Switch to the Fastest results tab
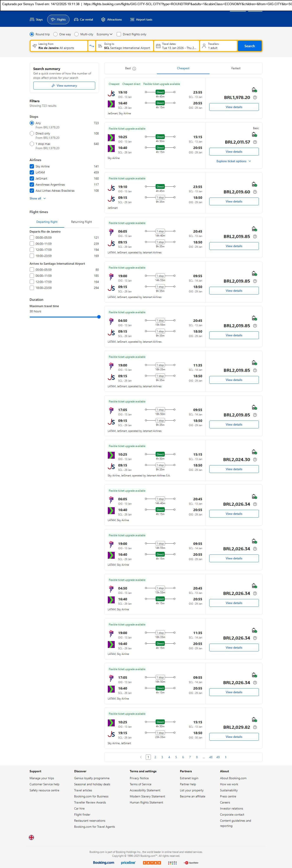This screenshot has height=868, width=292. pos(236,68)
